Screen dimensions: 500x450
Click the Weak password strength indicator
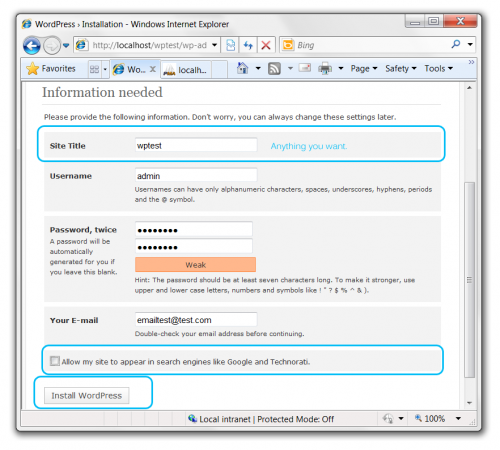click(196, 265)
